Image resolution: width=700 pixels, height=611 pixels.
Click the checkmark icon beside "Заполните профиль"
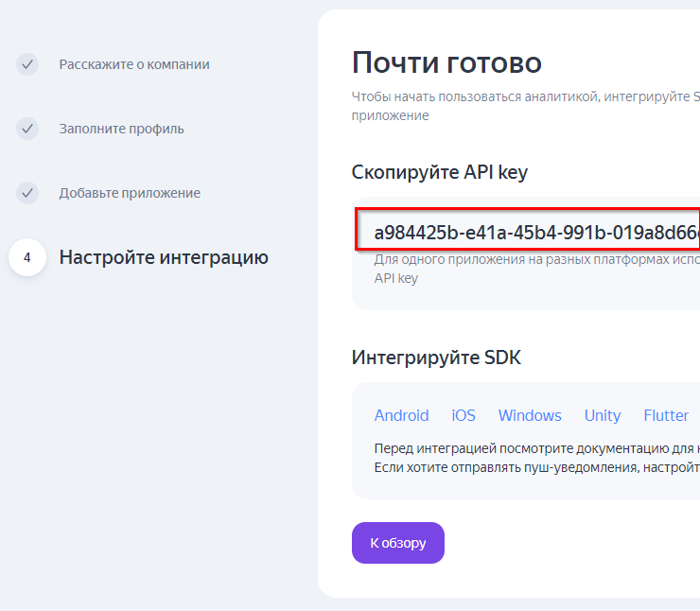click(x=27, y=129)
